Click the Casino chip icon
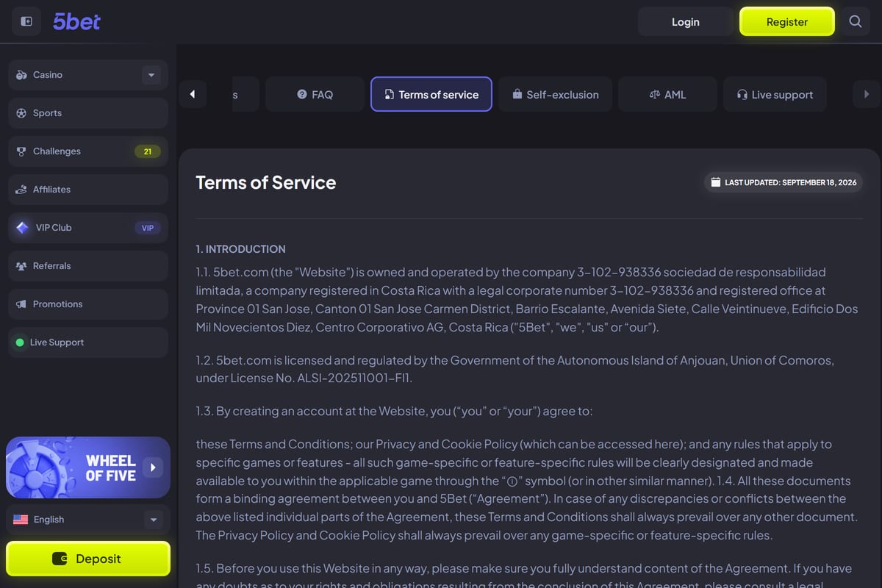 click(x=21, y=75)
